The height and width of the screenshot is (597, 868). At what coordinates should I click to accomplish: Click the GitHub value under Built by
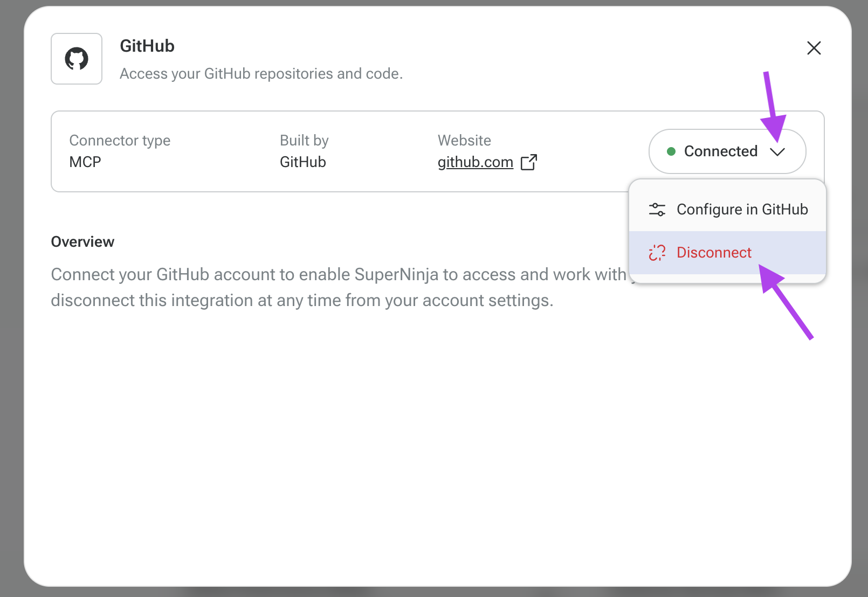pyautogui.click(x=303, y=162)
